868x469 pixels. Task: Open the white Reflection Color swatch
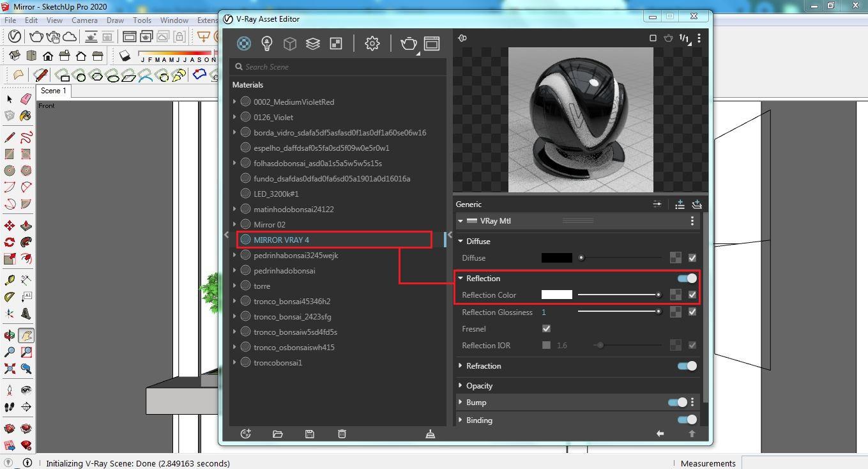pyautogui.click(x=557, y=295)
